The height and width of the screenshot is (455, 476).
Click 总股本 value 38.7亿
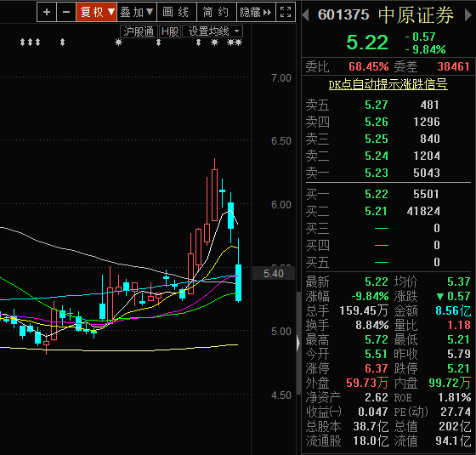coord(371,426)
